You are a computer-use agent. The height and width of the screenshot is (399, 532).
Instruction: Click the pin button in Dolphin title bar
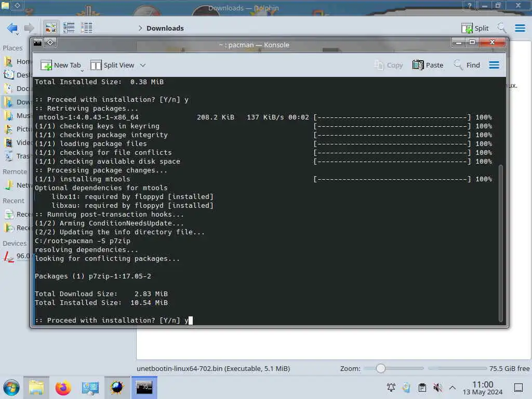(17, 5)
